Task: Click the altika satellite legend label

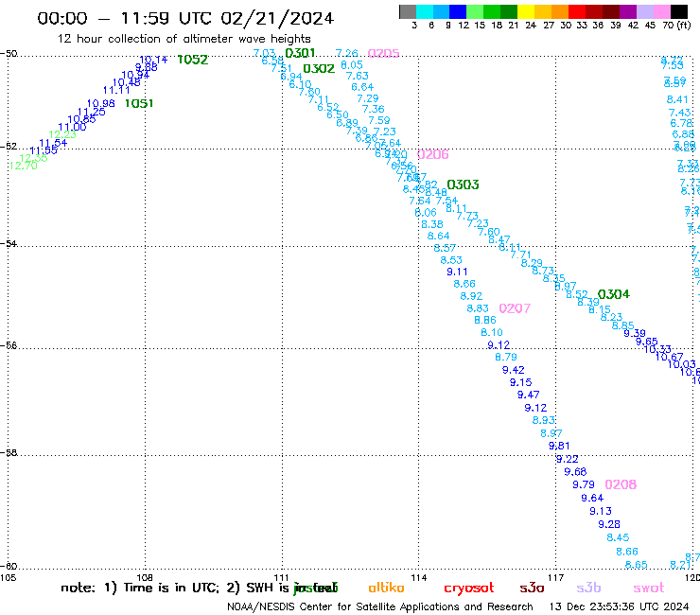Action: click(386, 588)
